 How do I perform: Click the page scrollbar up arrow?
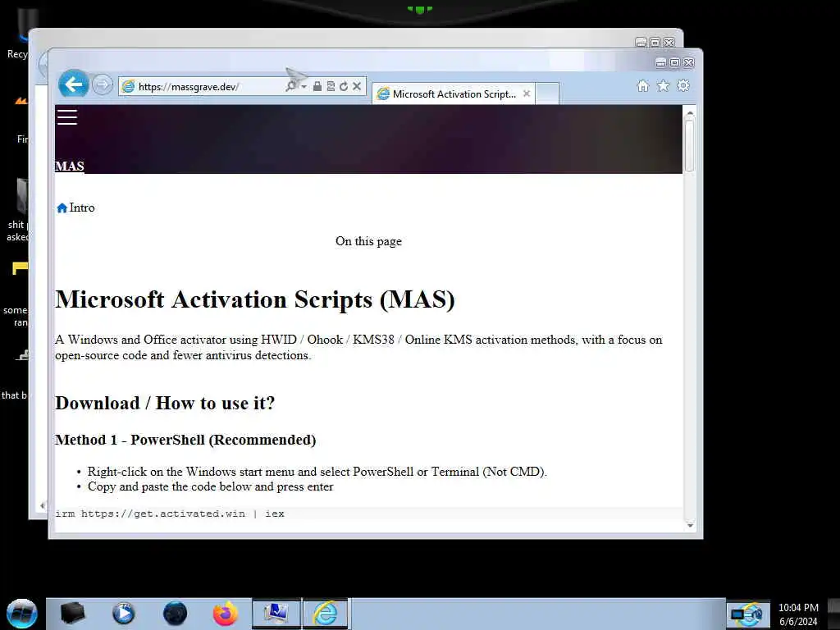pos(690,112)
